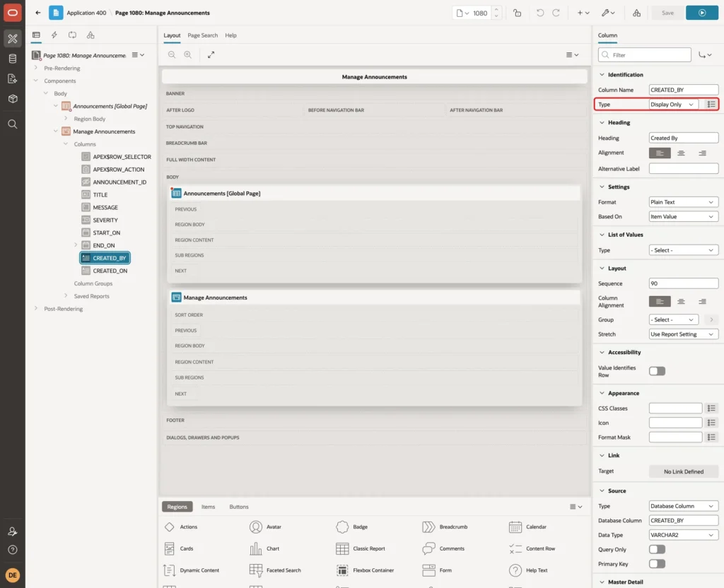
Task: Open the Create plus menu
Action: tap(583, 13)
